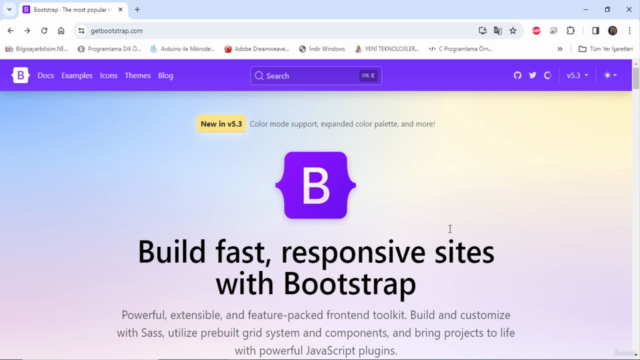Image resolution: width=640 pixels, height=360 pixels.
Task: Open the red ad blocker extension
Action: click(x=536, y=31)
